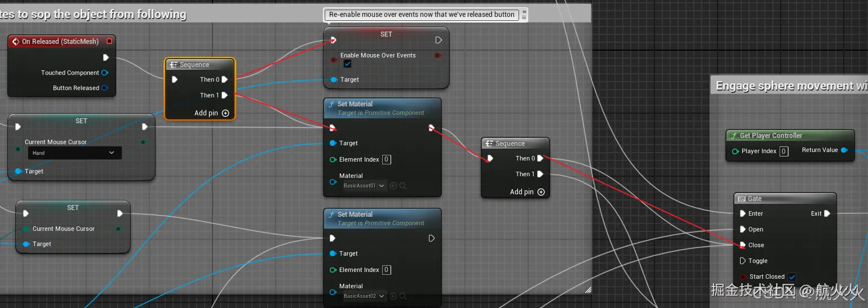Click the Exit pin on the Gate node
This screenshot has height=308, width=868.
(827, 213)
